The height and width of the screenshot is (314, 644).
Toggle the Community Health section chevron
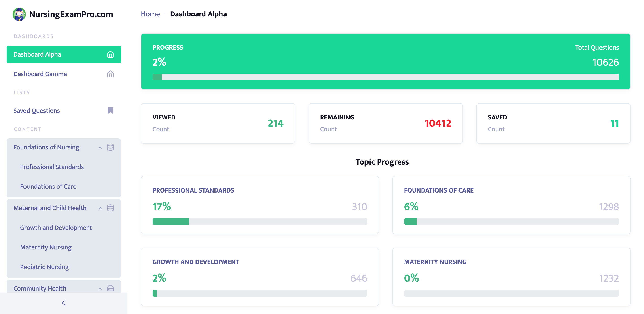[100, 289]
